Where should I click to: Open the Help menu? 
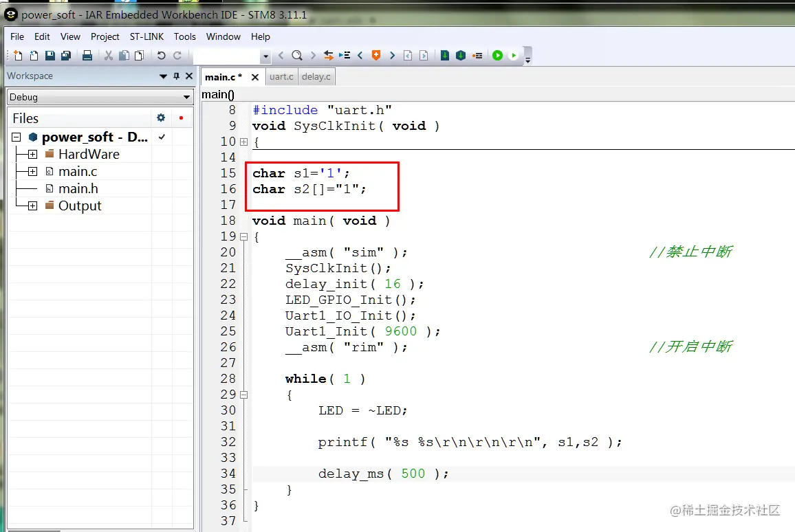click(260, 36)
